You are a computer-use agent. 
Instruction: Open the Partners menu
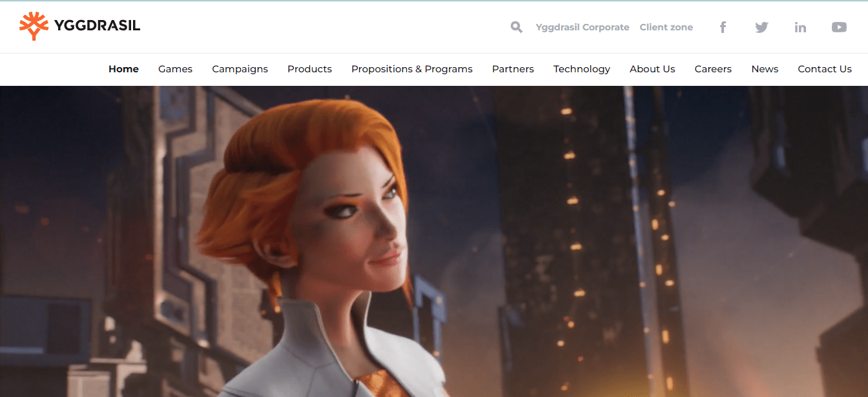(513, 69)
